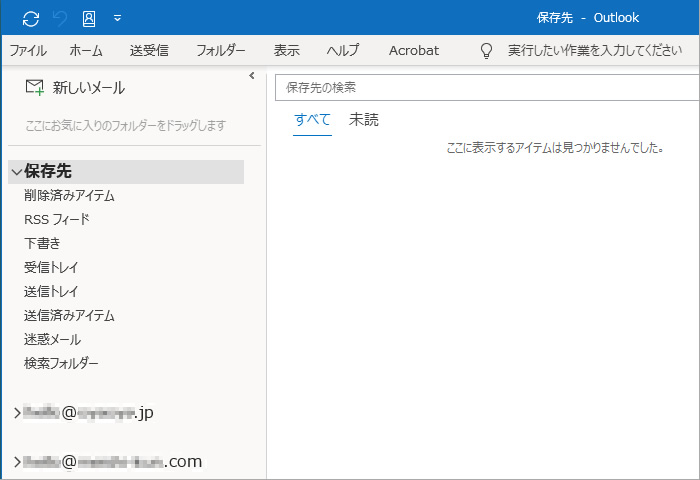Viewport: 700px width, 480px height.
Task: Click the Send/Receive all folders sync icon
Action: 31,19
